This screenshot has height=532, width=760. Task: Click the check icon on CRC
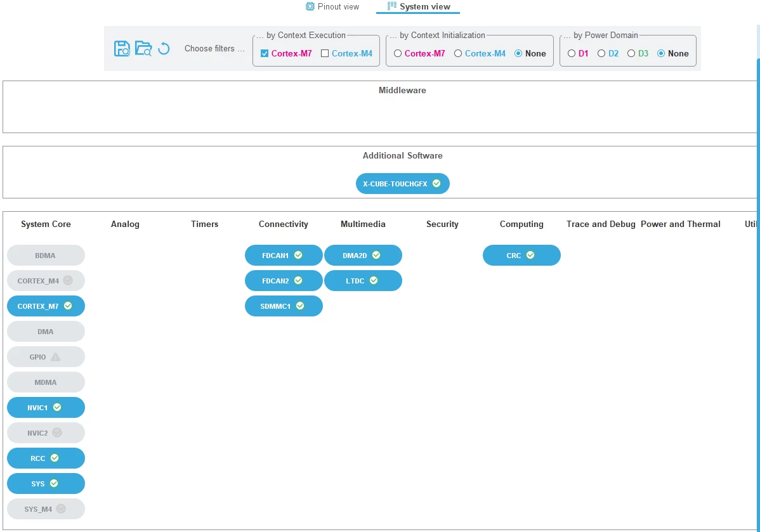(x=530, y=255)
